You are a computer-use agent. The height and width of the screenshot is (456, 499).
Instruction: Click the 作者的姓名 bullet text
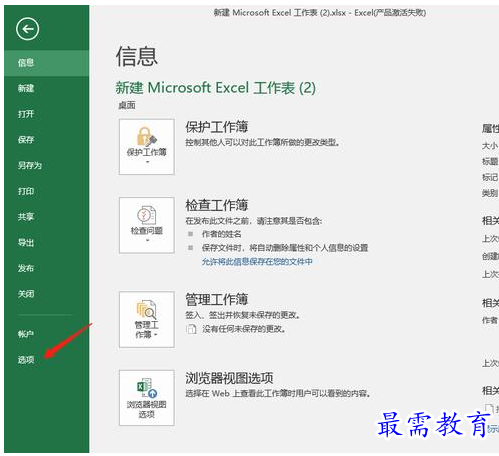point(222,234)
